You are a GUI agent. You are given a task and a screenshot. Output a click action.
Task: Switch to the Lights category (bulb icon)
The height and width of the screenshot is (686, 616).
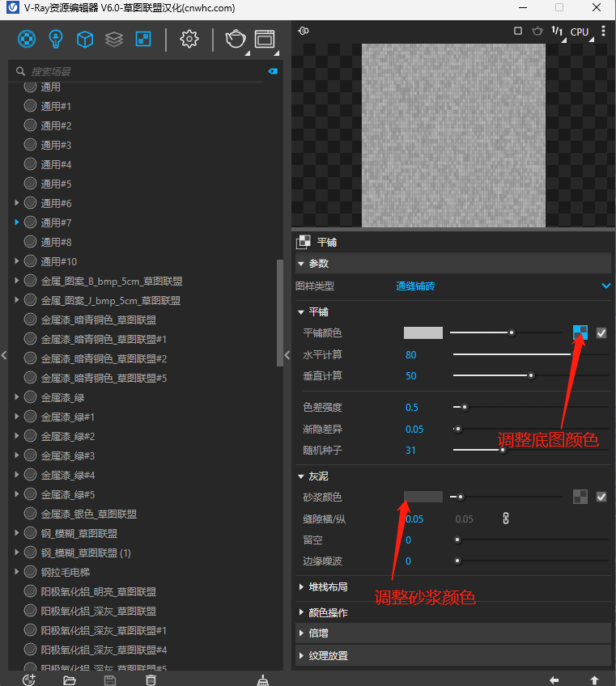click(x=56, y=39)
